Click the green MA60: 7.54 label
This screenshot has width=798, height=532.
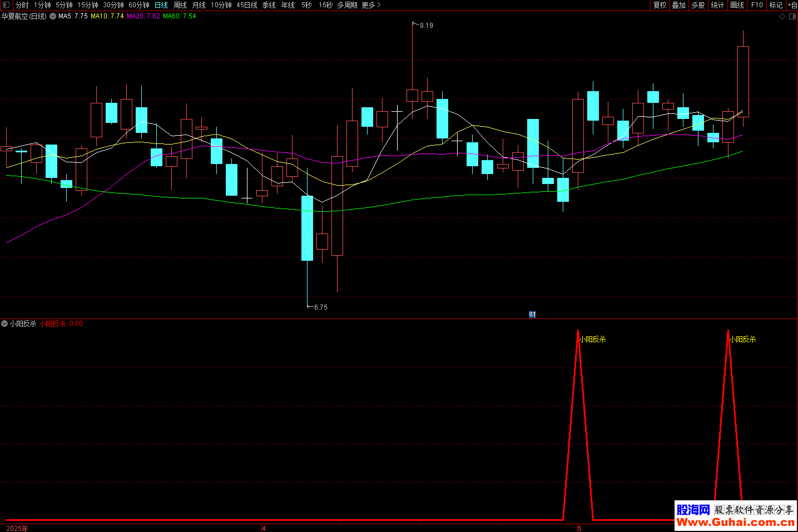(x=180, y=17)
